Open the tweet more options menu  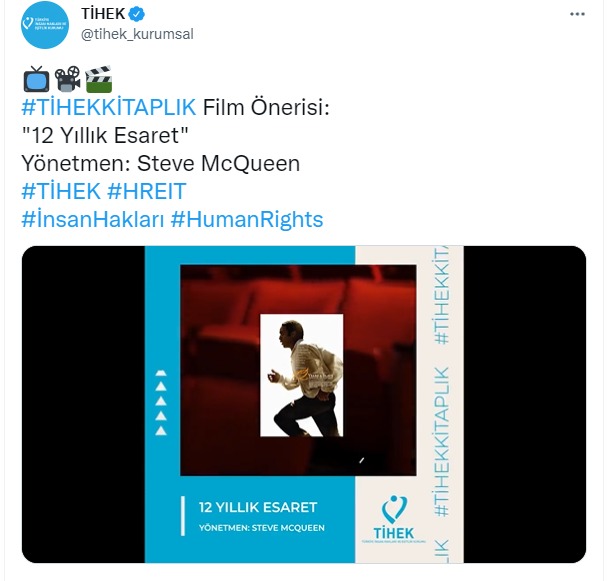577,14
